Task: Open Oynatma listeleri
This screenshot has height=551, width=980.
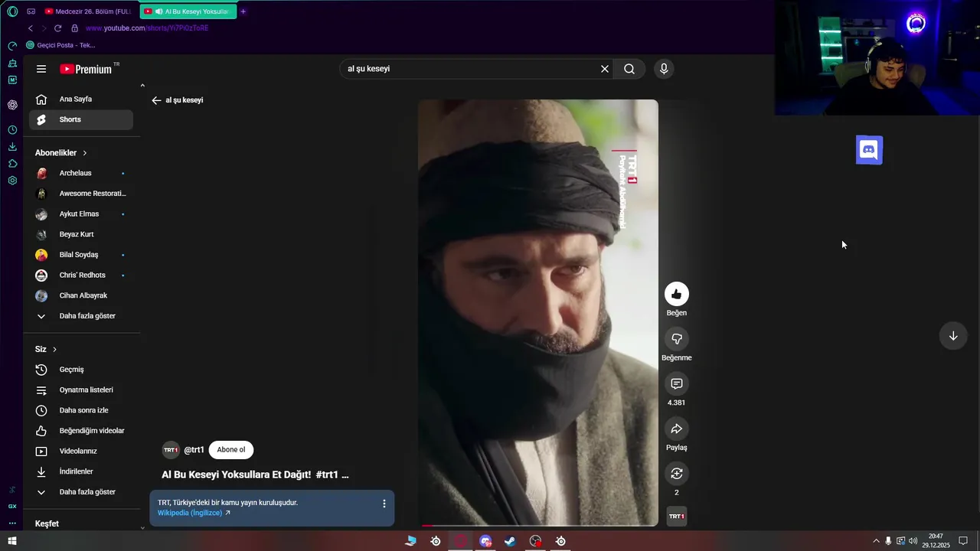Action: [x=81, y=390]
